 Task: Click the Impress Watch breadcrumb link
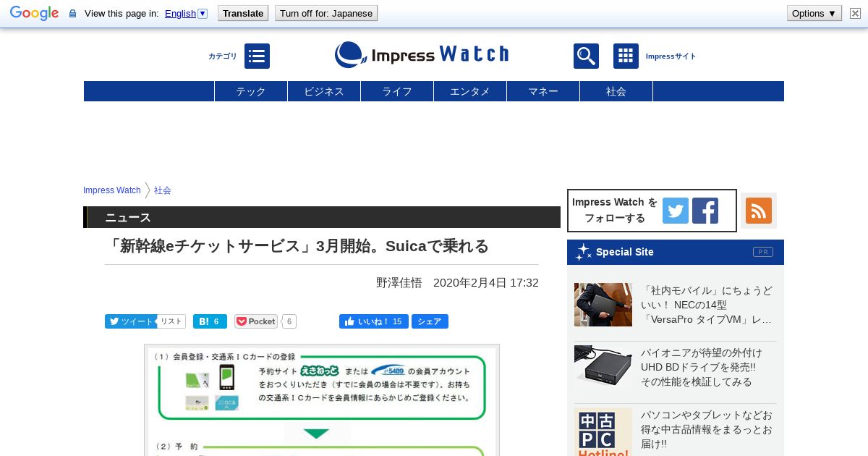tap(112, 190)
